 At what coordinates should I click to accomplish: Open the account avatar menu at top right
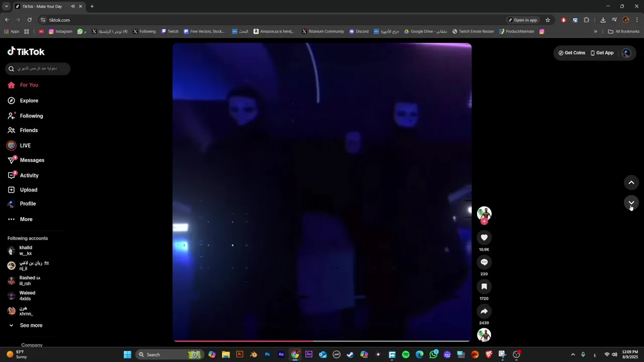pyautogui.click(x=626, y=53)
